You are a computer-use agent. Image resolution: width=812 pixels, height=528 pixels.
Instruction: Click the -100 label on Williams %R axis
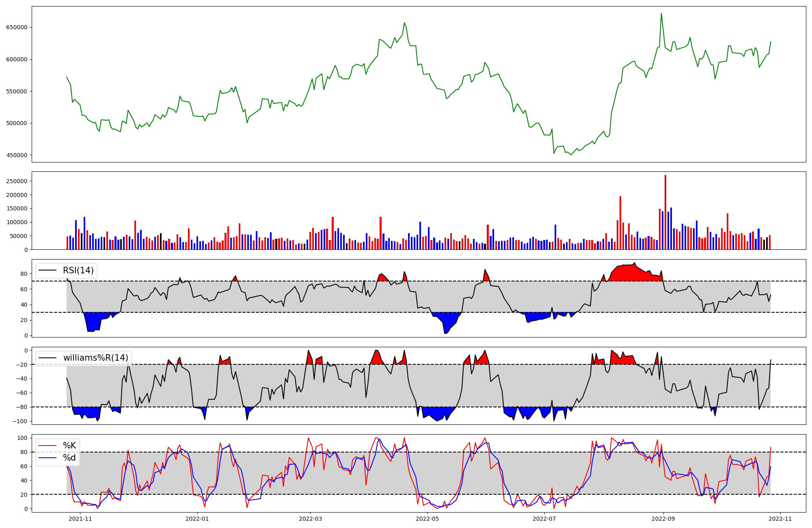[19, 421]
